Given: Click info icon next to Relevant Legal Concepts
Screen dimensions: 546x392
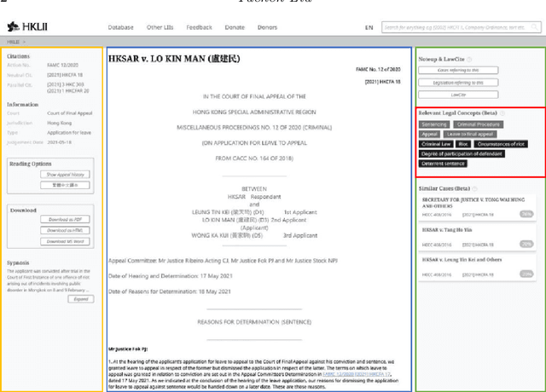Looking at the screenshot, I should point(502,113).
